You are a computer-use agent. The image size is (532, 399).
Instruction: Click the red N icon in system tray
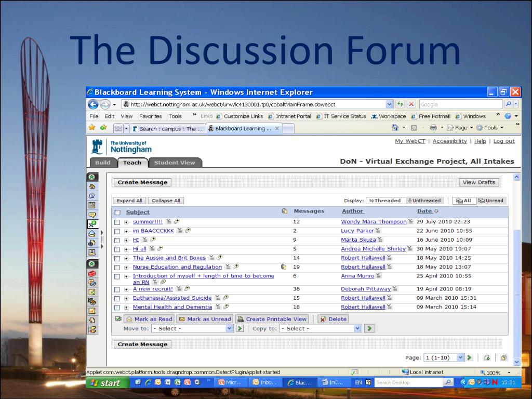point(495,382)
